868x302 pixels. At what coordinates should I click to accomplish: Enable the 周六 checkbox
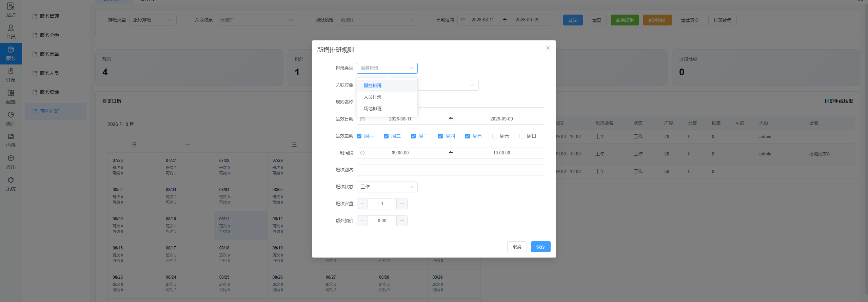(495, 136)
